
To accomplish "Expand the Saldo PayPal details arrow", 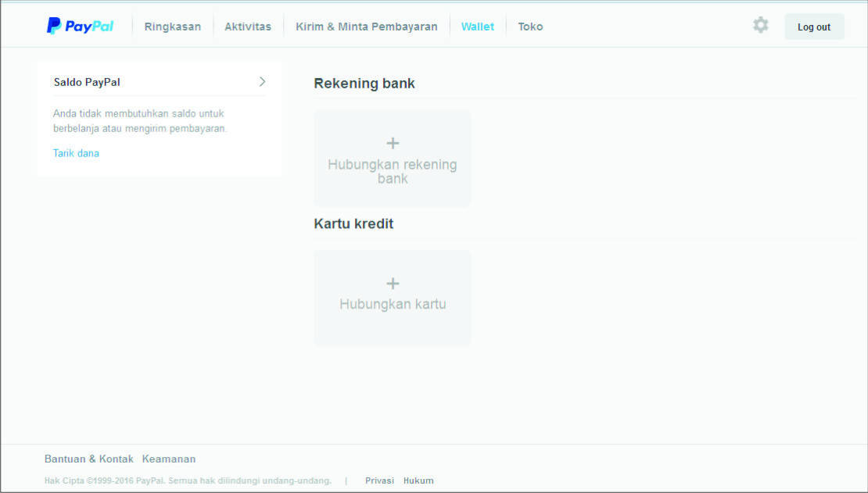I will click(263, 80).
